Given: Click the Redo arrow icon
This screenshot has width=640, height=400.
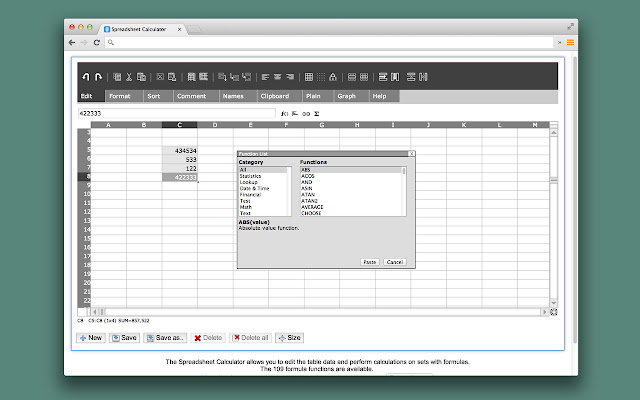Looking at the screenshot, I should pyautogui.click(x=98, y=77).
